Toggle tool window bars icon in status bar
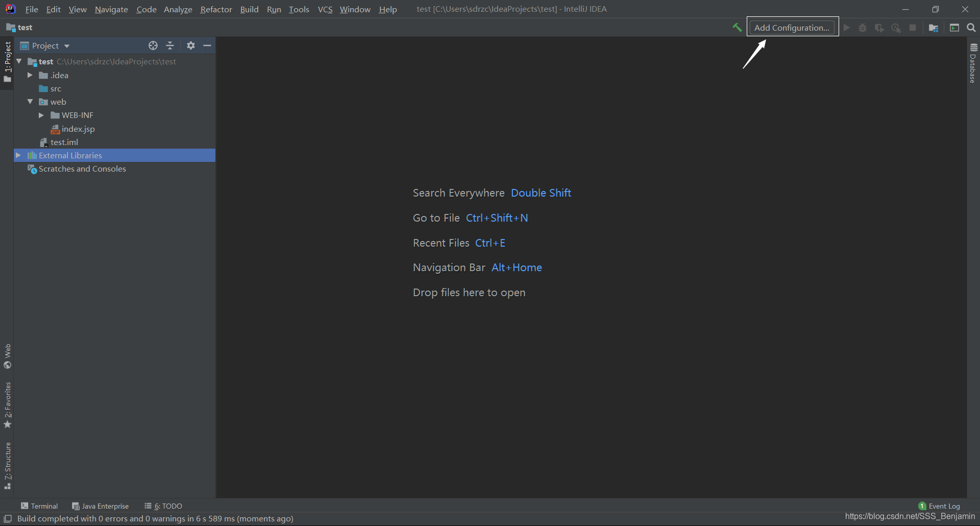The height and width of the screenshot is (526, 980). 8,519
